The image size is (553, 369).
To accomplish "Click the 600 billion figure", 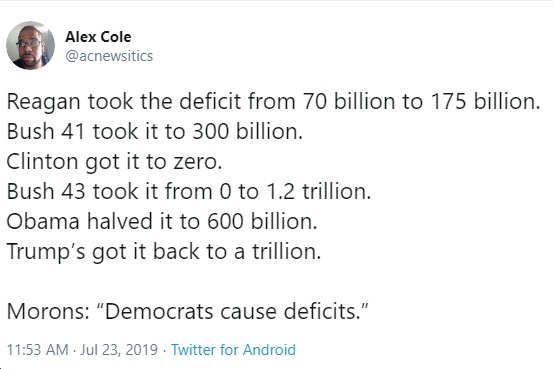I will coord(262,222).
